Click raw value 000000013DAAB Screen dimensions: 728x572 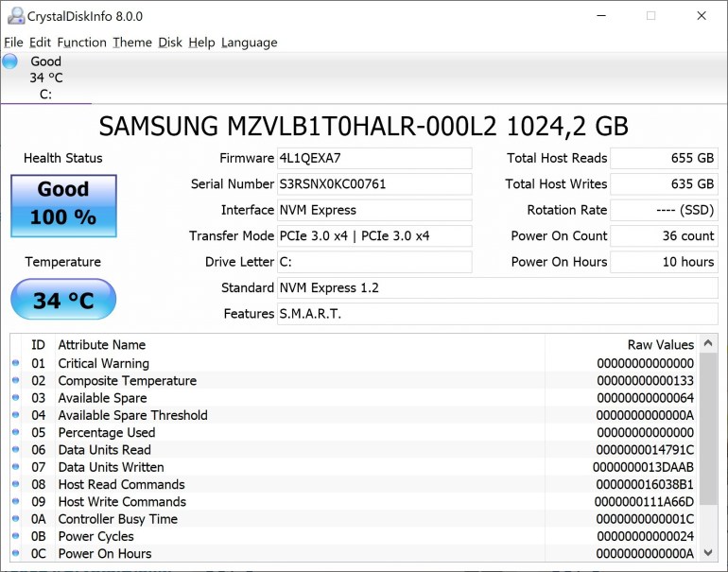click(643, 467)
